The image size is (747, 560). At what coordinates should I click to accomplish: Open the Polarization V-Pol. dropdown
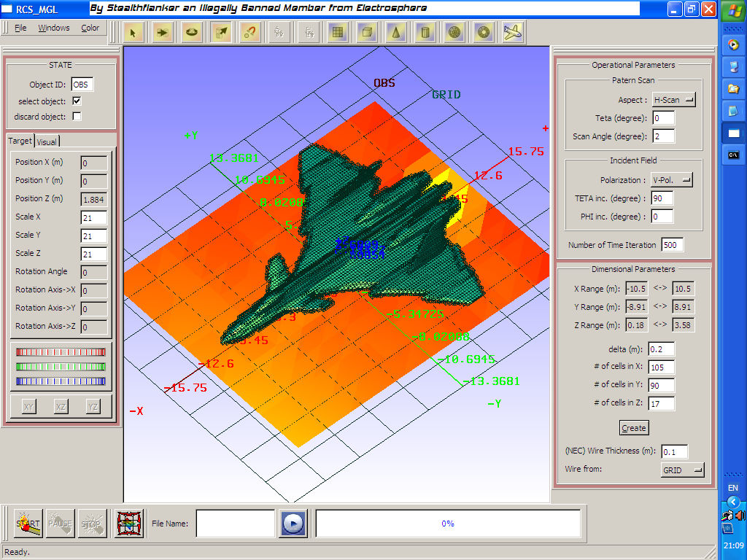(672, 180)
